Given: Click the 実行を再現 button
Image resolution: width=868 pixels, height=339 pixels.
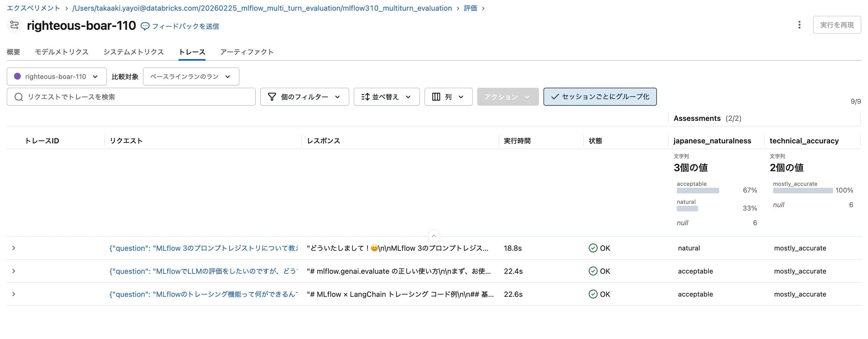Looking at the screenshot, I should click(x=837, y=25).
